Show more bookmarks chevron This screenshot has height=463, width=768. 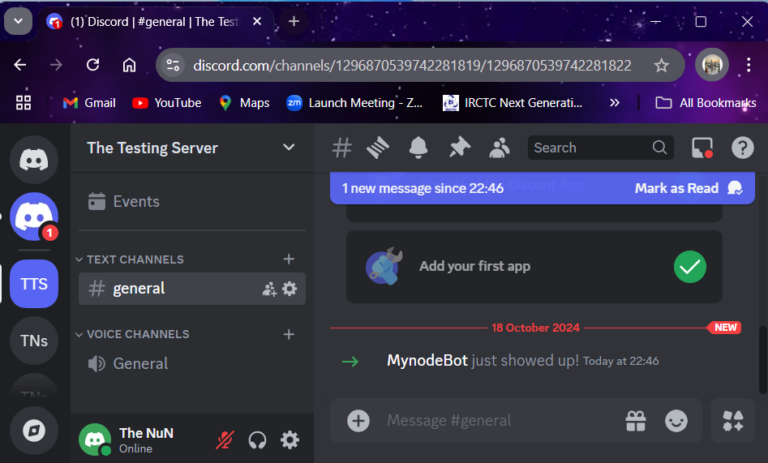pyautogui.click(x=614, y=103)
